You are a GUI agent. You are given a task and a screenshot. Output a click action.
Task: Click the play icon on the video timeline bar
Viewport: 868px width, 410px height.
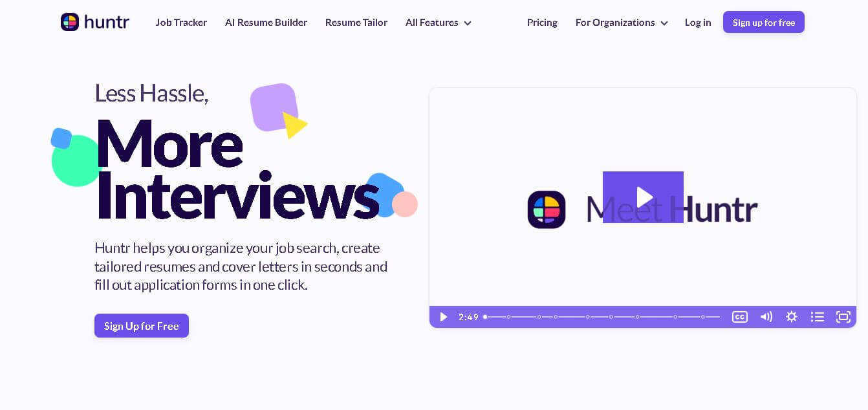pyautogui.click(x=443, y=317)
